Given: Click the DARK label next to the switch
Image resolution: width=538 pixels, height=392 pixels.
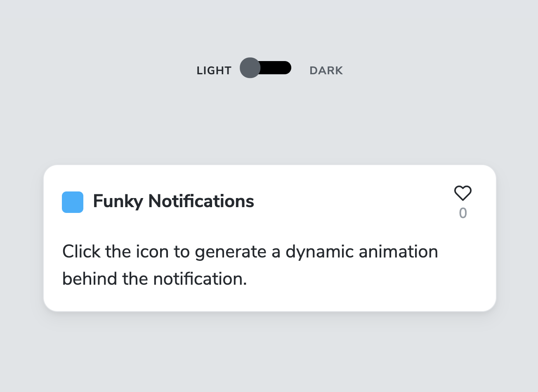Looking at the screenshot, I should coord(326,70).
